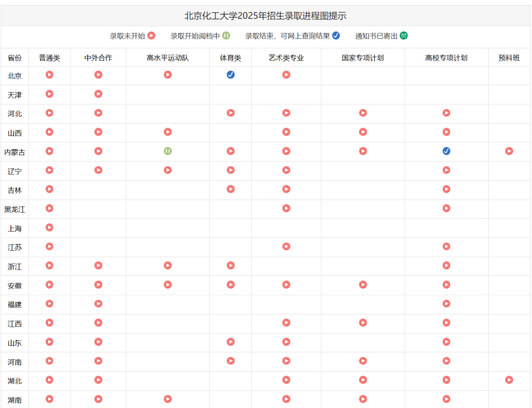Image resolution: width=532 pixels, height=408 pixels.
Task: Click the red status icon for 山西 艺术类专业
Action: coord(286,132)
